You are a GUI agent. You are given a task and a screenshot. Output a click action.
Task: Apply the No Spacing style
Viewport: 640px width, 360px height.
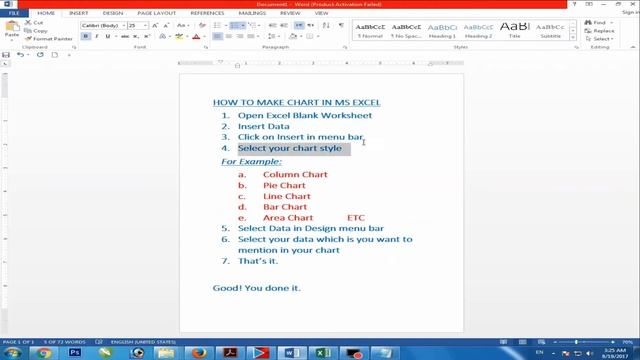click(x=406, y=31)
